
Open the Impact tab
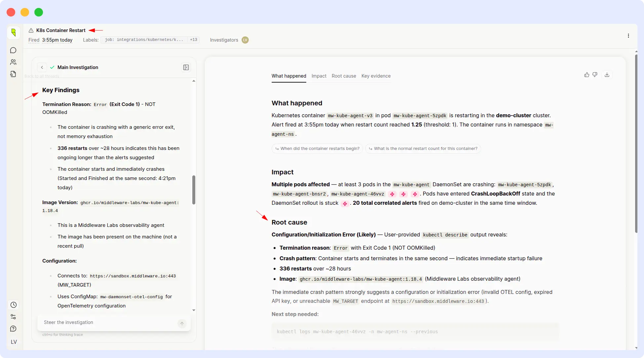click(x=319, y=76)
